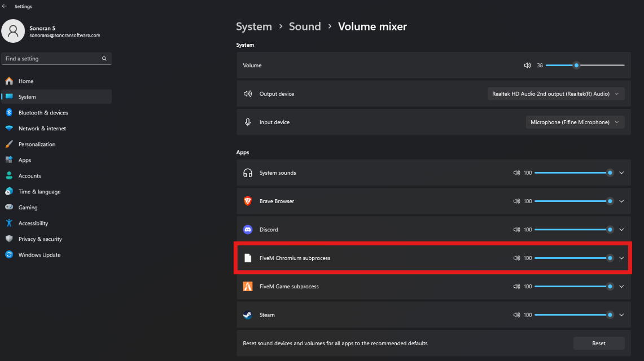644x361 pixels.
Task: Mute the system Volume speaker icon
Action: tap(527, 65)
